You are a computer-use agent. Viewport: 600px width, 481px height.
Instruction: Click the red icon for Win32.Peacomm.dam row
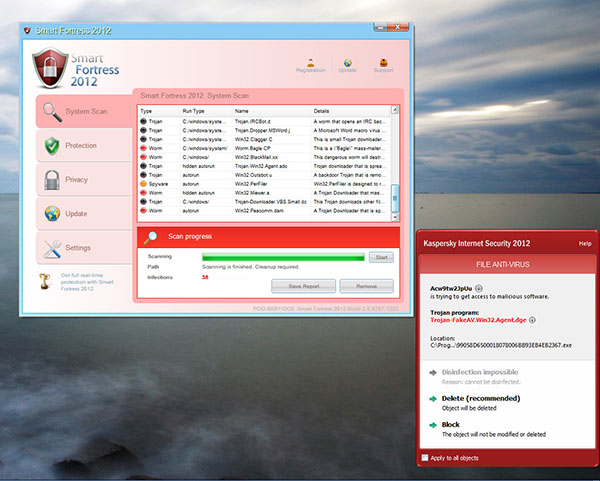coord(143,211)
